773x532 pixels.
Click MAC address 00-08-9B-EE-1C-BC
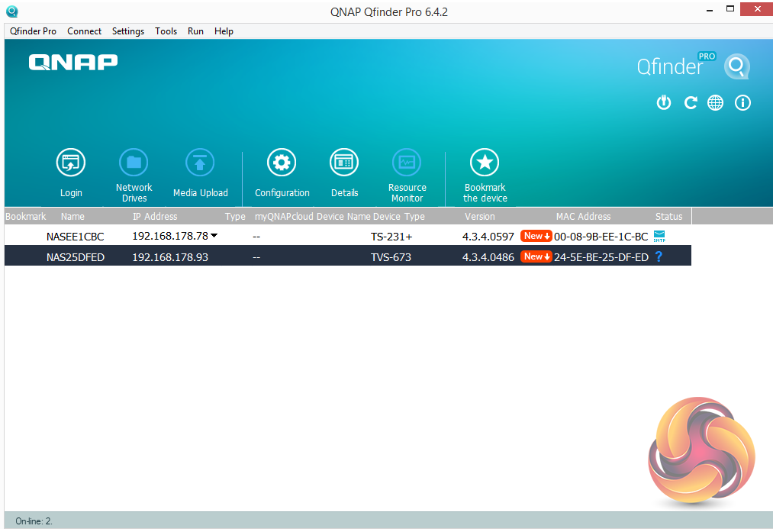coord(601,237)
